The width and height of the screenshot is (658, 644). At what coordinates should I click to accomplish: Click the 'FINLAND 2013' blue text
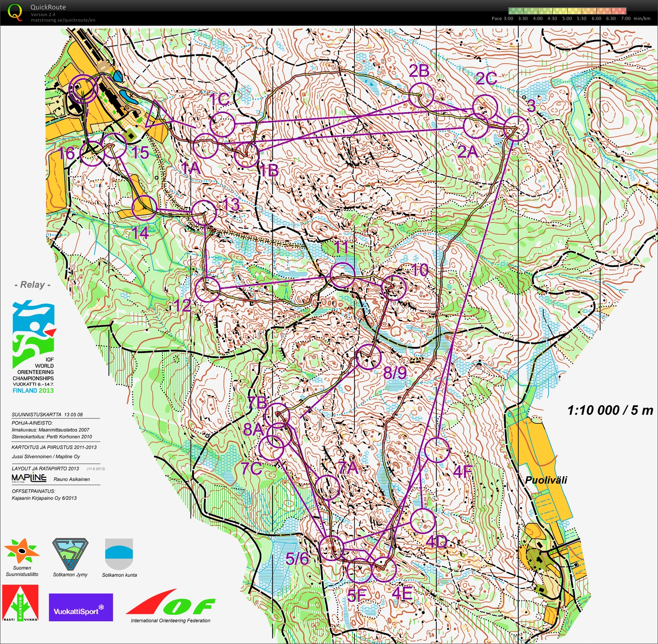[x=33, y=391]
